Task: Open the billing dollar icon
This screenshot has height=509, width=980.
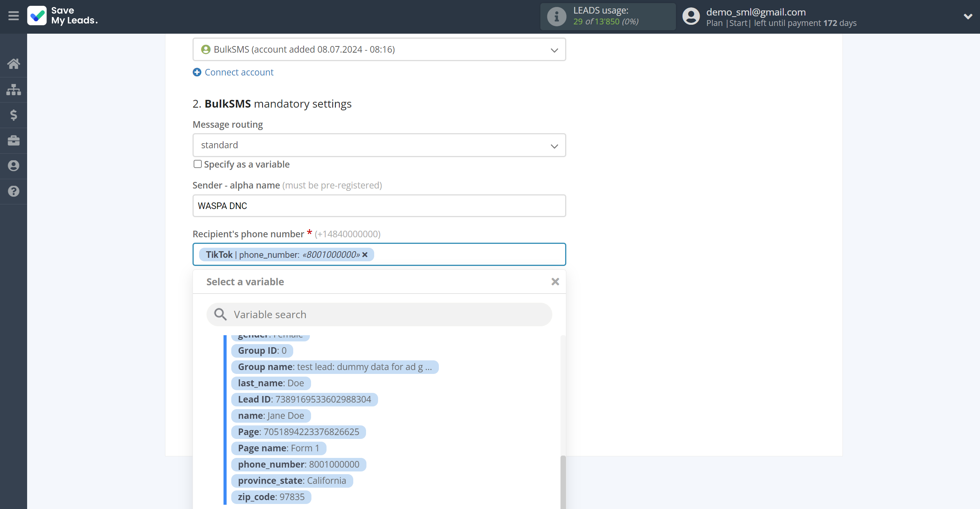Action: [x=14, y=115]
